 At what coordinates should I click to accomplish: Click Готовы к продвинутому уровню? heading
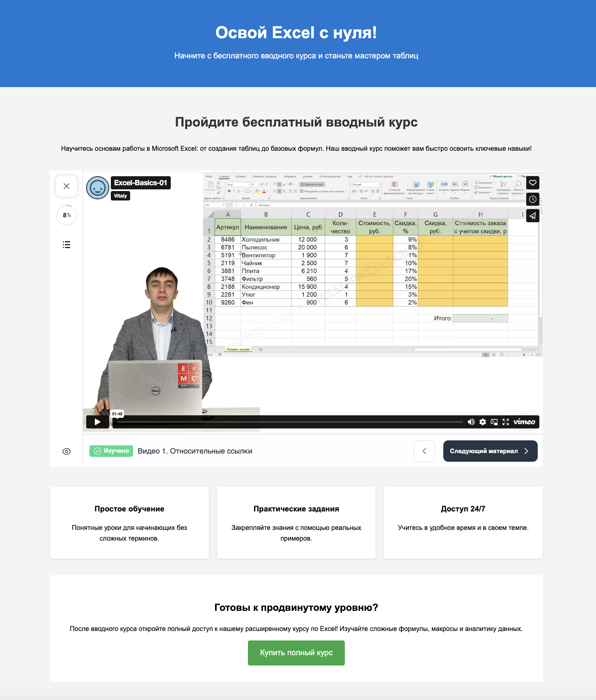pos(296,608)
